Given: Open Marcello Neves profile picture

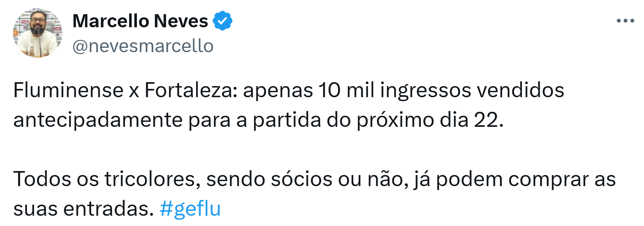Looking at the screenshot, I should (x=38, y=33).
